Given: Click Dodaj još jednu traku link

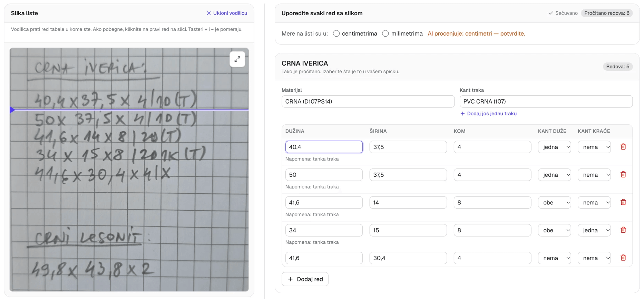Looking at the screenshot, I should pyautogui.click(x=488, y=114).
